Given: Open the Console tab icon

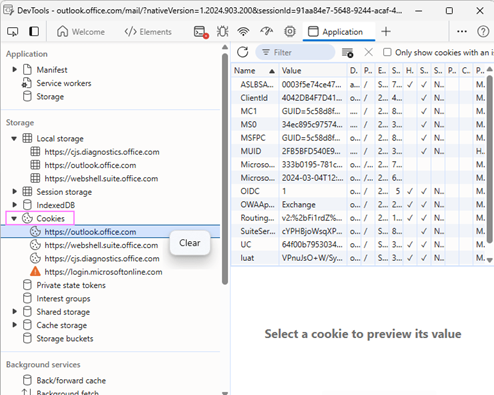Looking at the screenshot, I should pyautogui.click(x=201, y=32).
